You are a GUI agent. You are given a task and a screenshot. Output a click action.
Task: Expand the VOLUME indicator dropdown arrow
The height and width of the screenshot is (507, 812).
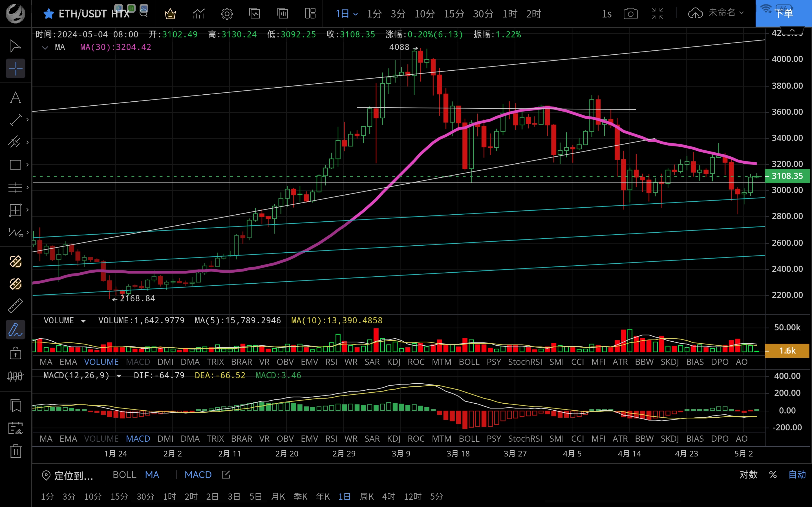click(83, 321)
